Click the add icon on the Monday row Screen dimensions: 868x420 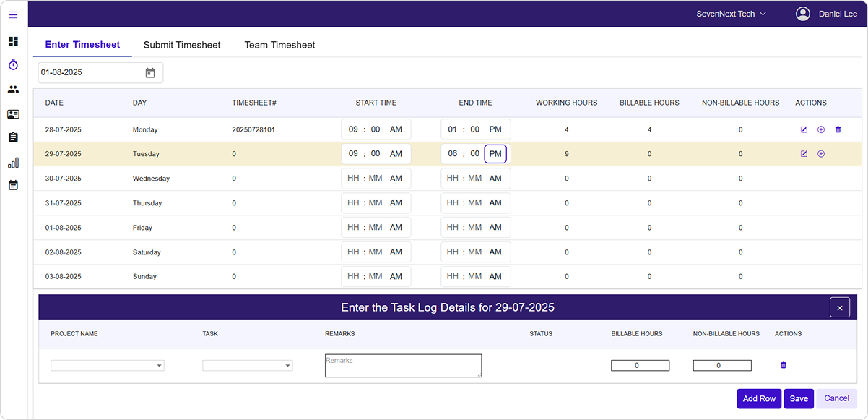tap(821, 129)
